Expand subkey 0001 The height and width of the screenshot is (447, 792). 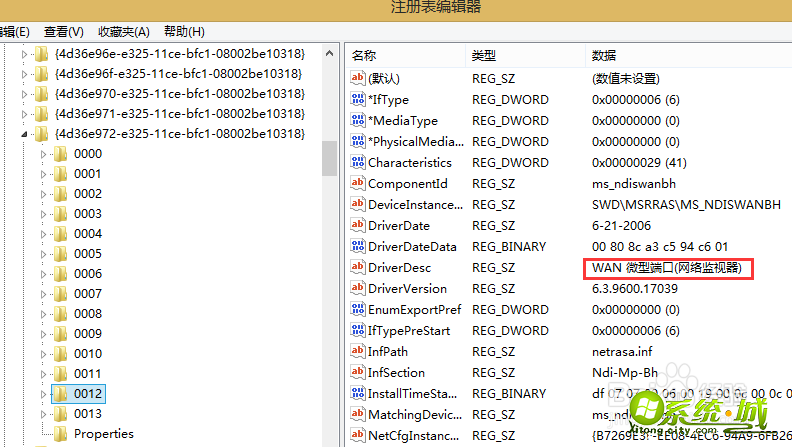coord(43,174)
